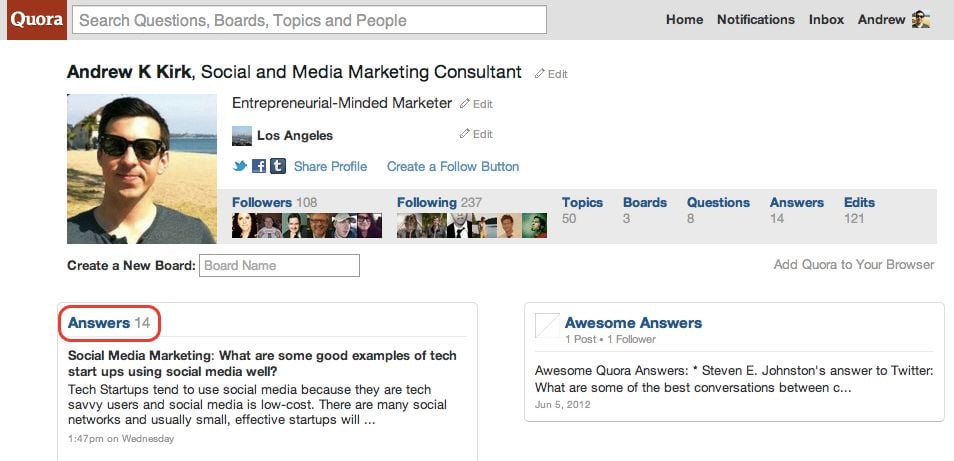View the Followers 108 list

pyautogui.click(x=274, y=203)
